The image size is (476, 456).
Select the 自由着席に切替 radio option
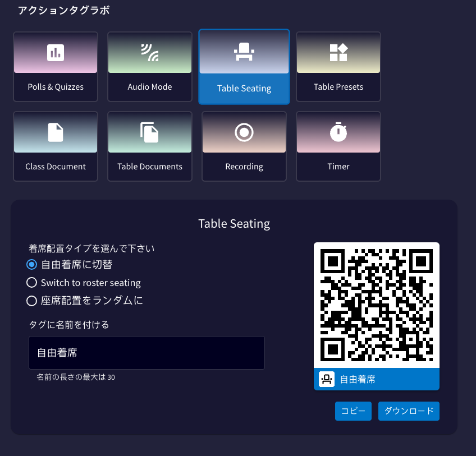31,265
